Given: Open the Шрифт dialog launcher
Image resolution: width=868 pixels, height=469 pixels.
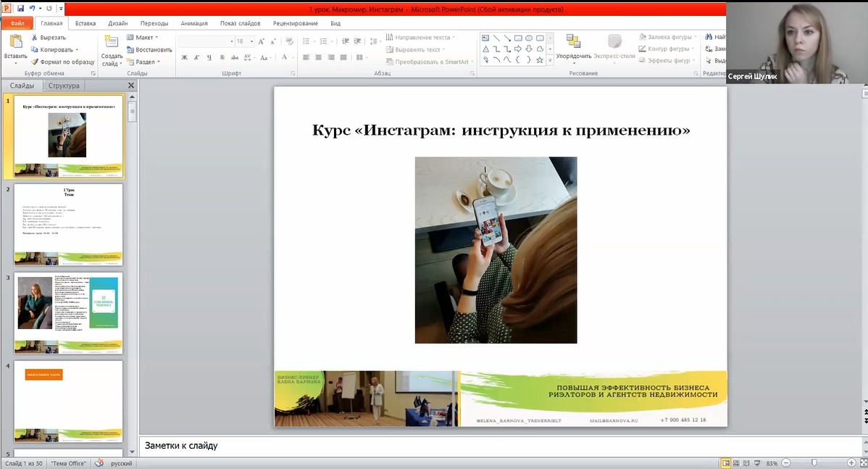Looking at the screenshot, I should click(292, 73).
